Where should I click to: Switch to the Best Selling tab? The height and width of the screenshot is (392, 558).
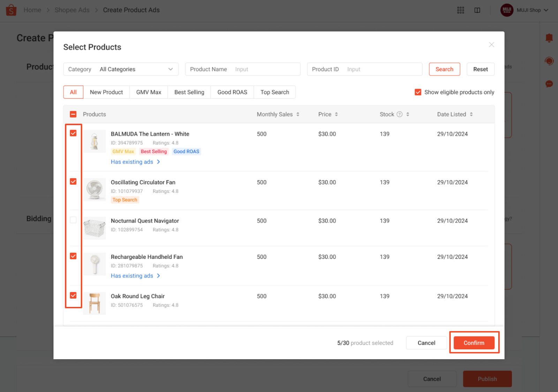[189, 92]
